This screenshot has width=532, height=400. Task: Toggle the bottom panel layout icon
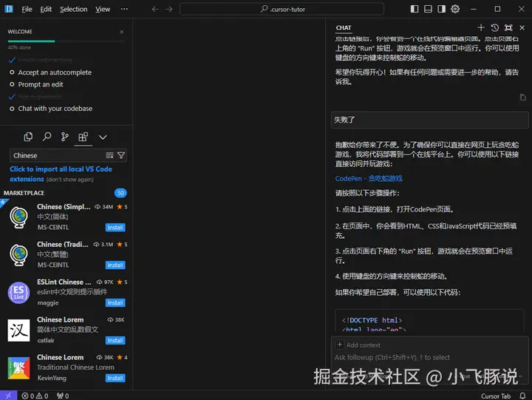(428, 9)
